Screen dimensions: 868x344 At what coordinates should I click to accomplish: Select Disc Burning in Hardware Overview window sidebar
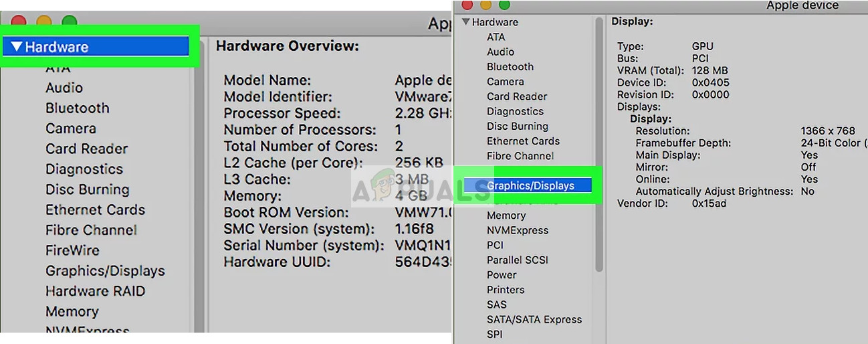point(88,189)
